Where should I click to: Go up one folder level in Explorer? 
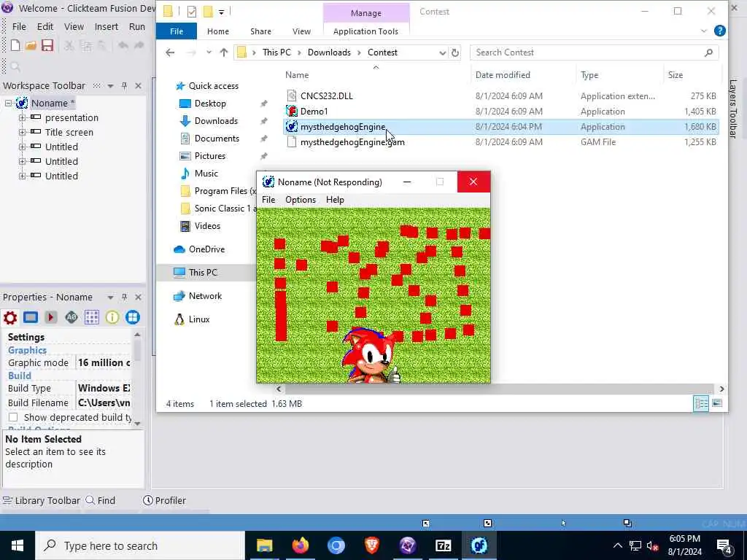pyautogui.click(x=224, y=52)
